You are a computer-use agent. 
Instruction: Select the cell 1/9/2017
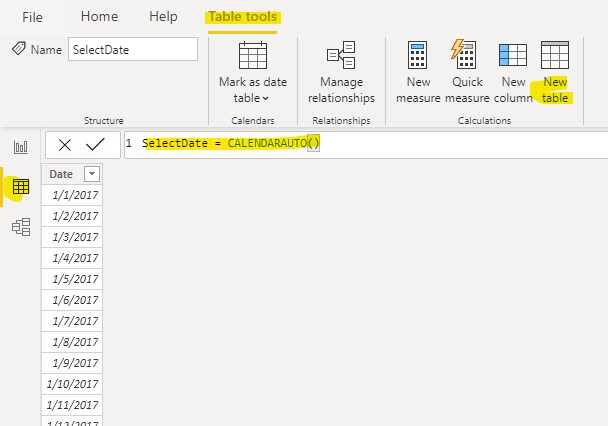[x=72, y=363]
